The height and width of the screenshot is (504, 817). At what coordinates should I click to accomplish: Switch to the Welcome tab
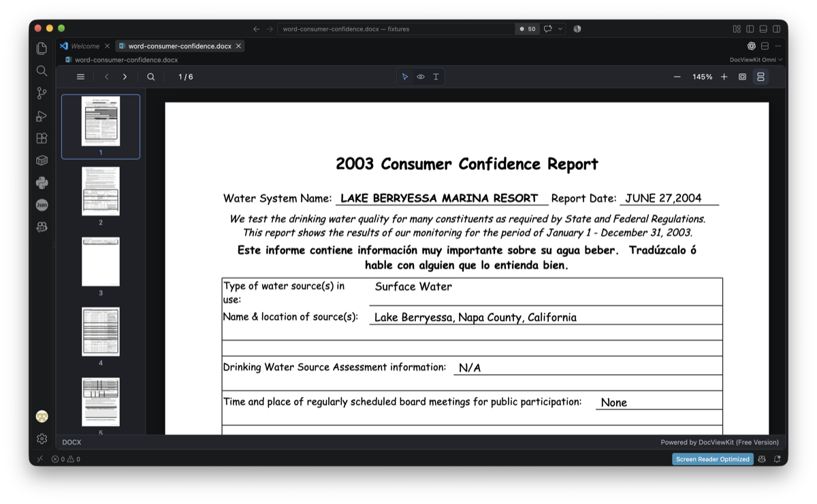click(85, 46)
